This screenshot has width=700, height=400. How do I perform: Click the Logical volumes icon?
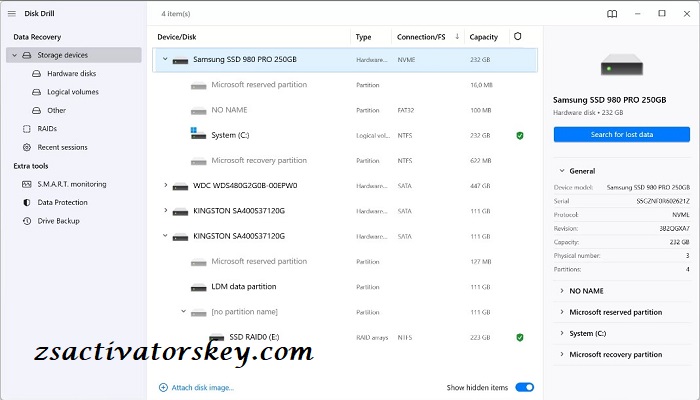click(36, 92)
